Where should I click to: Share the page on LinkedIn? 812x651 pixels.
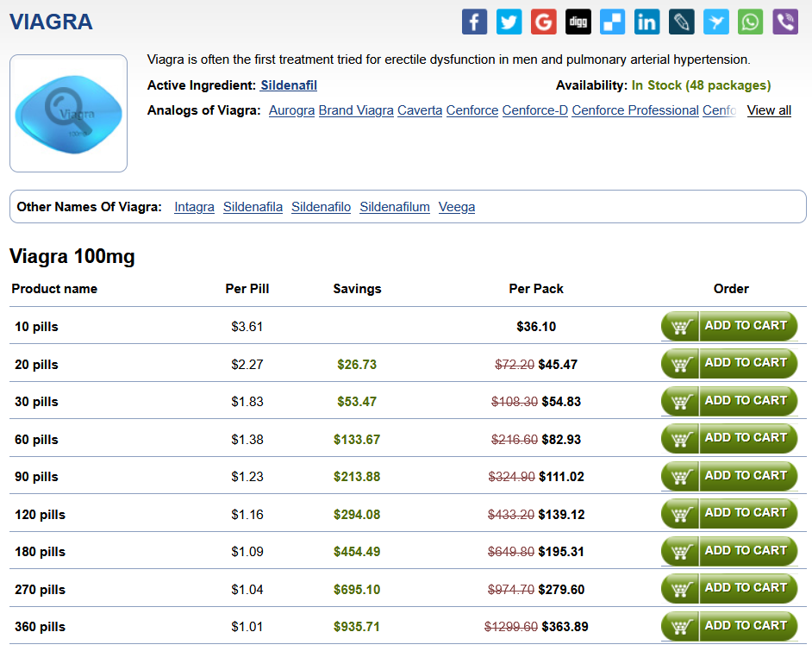(647, 22)
